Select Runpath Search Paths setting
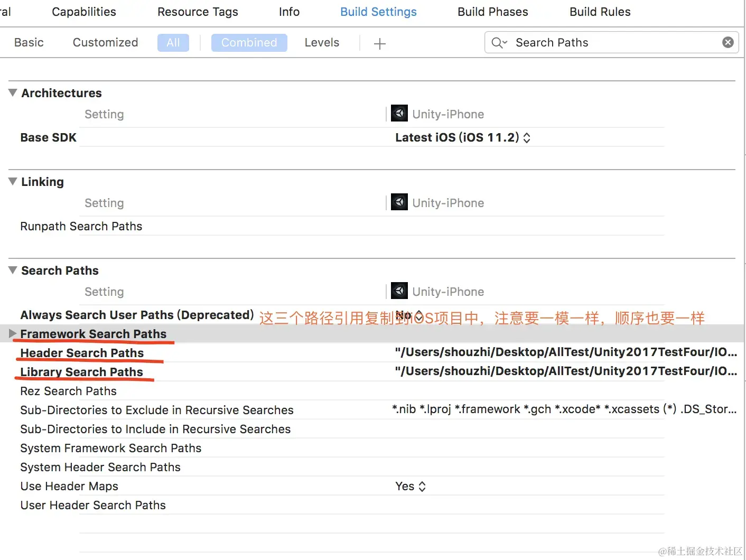 click(81, 226)
